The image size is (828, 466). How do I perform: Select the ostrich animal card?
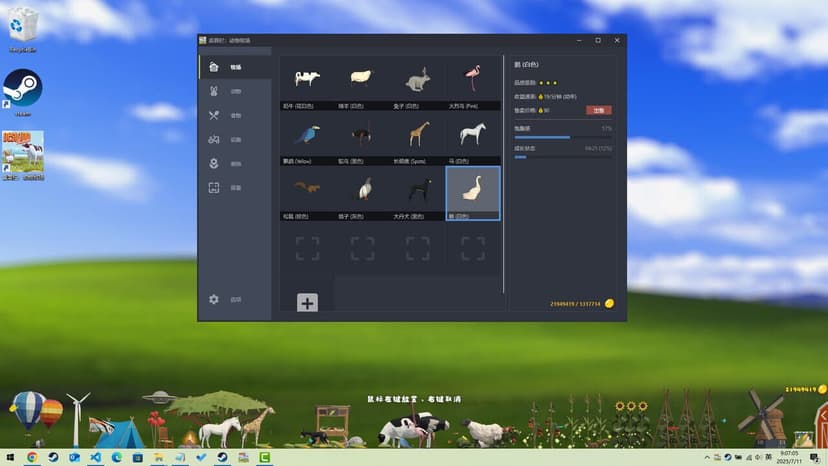pyautogui.click(x=362, y=138)
